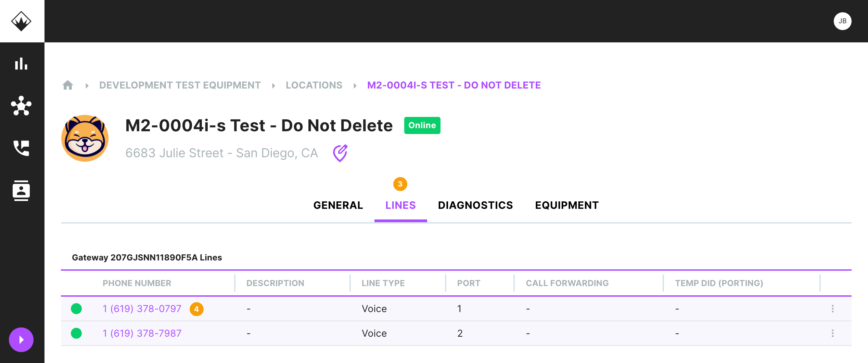The width and height of the screenshot is (868, 363).
Task: Open row actions menu for 1 (619) 378-0797
Action: 833,308
